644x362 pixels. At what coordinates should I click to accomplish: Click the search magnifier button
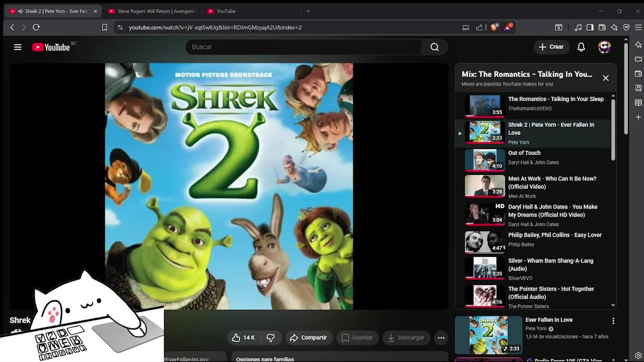435,47
